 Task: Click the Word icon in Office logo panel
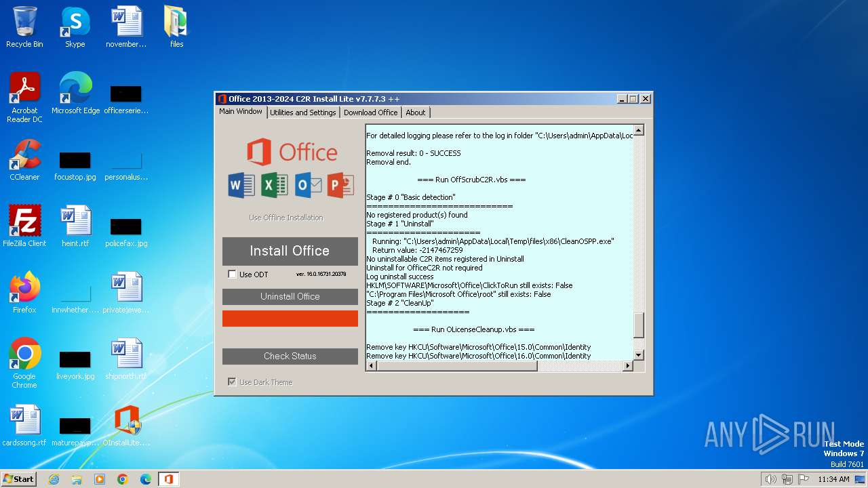pos(241,185)
